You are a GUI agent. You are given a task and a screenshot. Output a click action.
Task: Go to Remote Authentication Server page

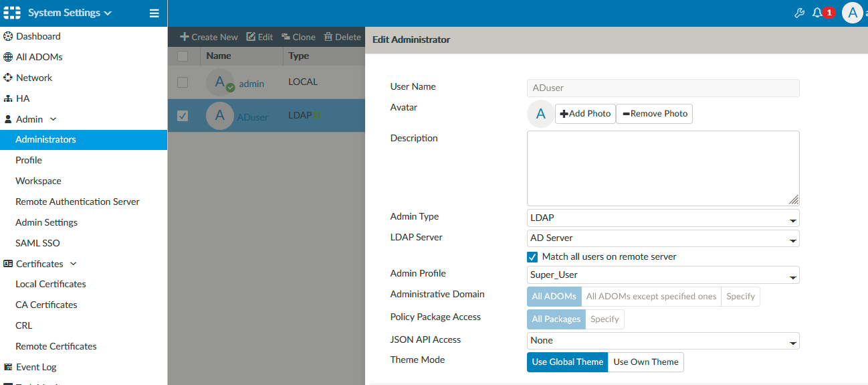point(78,202)
